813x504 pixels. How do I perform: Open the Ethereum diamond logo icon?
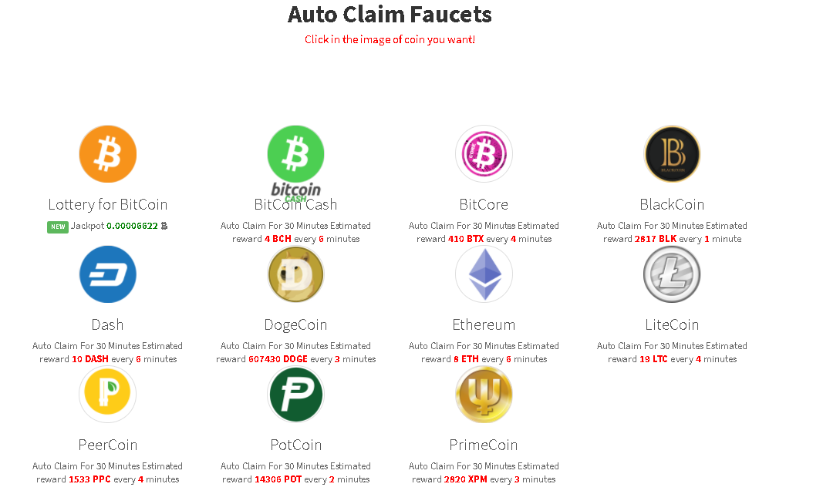tap(484, 274)
